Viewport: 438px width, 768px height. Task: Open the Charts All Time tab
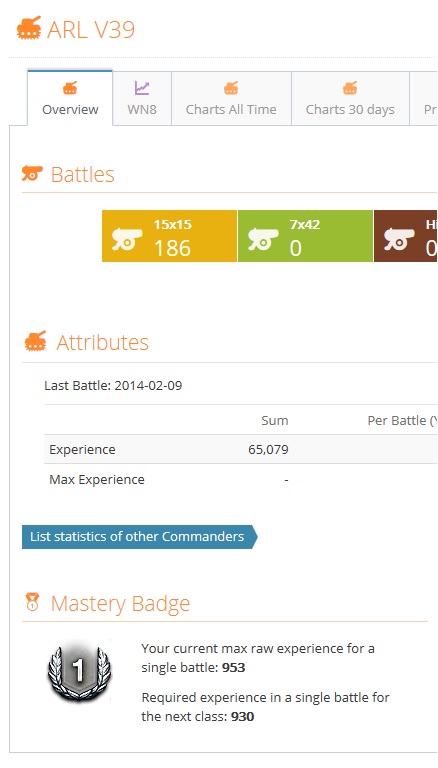[231, 98]
